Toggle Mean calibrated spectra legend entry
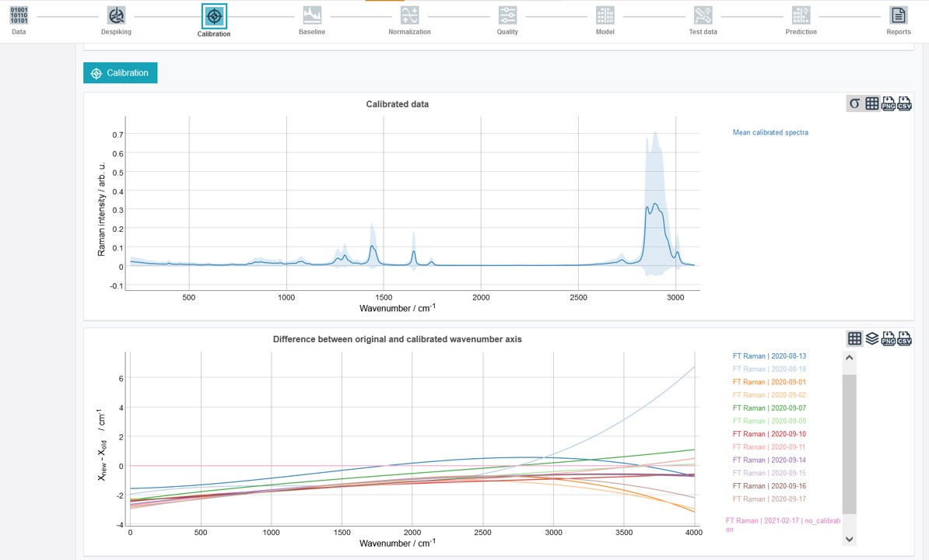The height and width of the screenshot is (560, 929). (x=770, y=132)
